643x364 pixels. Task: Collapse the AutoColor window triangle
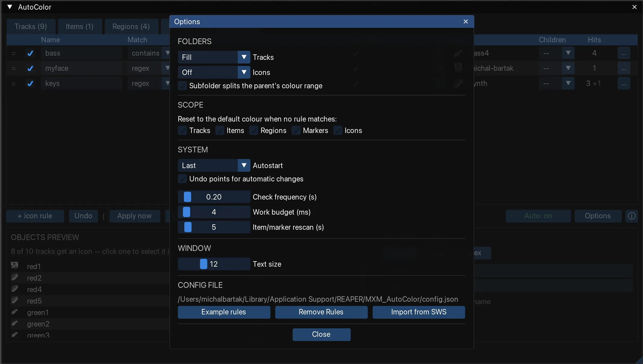pos(10,7)
